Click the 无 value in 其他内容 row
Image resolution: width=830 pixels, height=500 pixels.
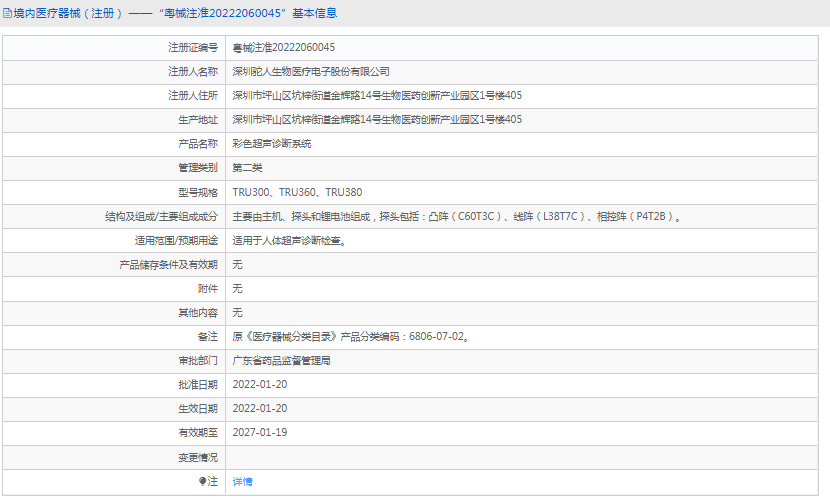pyautogui.click(x=237, y=313)
